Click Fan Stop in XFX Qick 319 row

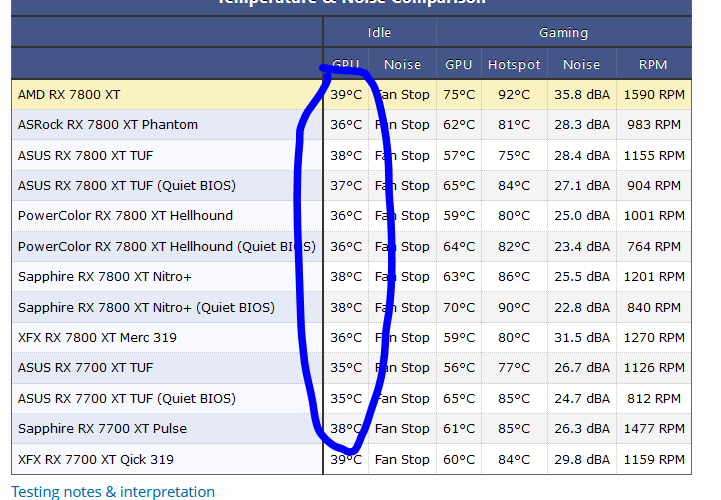pos(402,460)
